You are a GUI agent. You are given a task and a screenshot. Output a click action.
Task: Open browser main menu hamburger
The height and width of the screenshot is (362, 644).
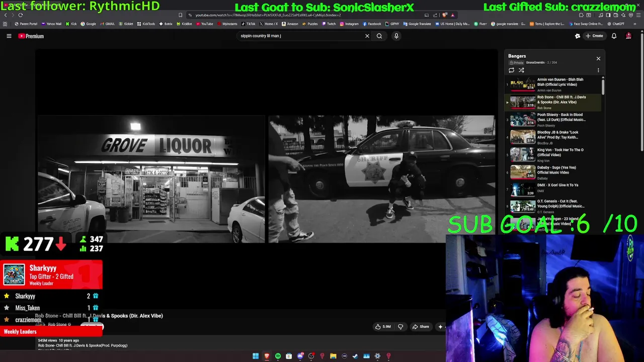[x=637, y=15]
